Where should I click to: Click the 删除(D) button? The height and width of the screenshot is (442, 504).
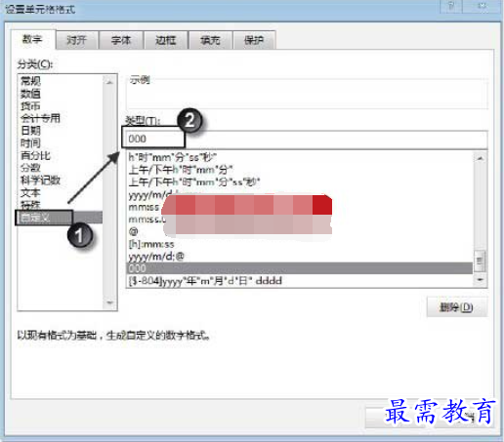point(456,307)
